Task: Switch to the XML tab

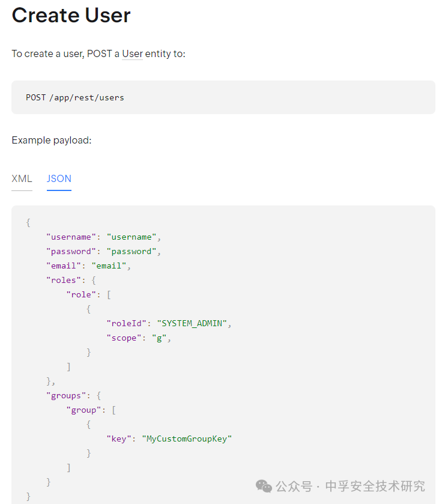Action: point(22,179)
